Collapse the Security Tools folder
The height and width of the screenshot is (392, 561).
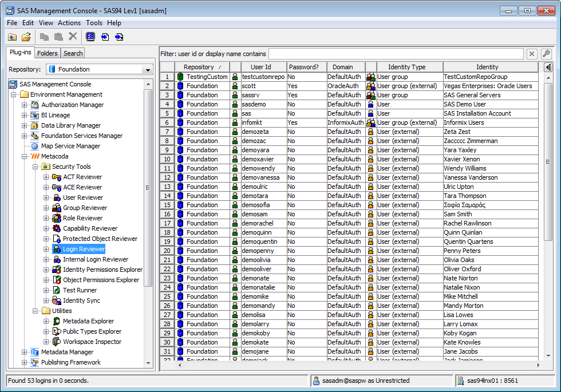35,167
